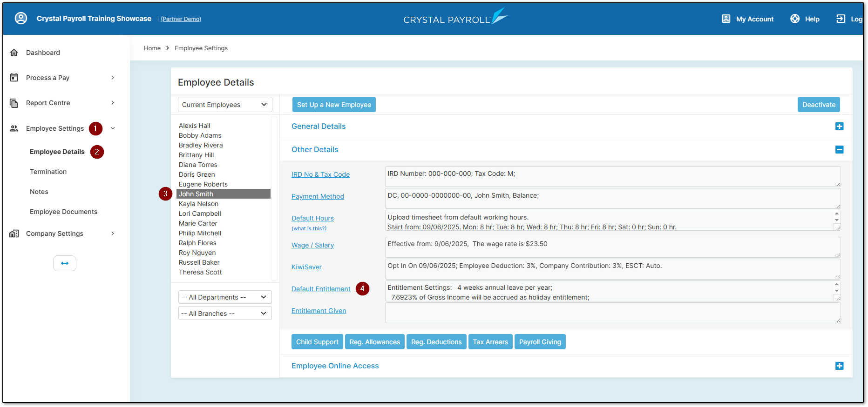Open the Default Hours link
Image resolution: width=868 pixels, height=407 pixels.
tap(312, 218)
